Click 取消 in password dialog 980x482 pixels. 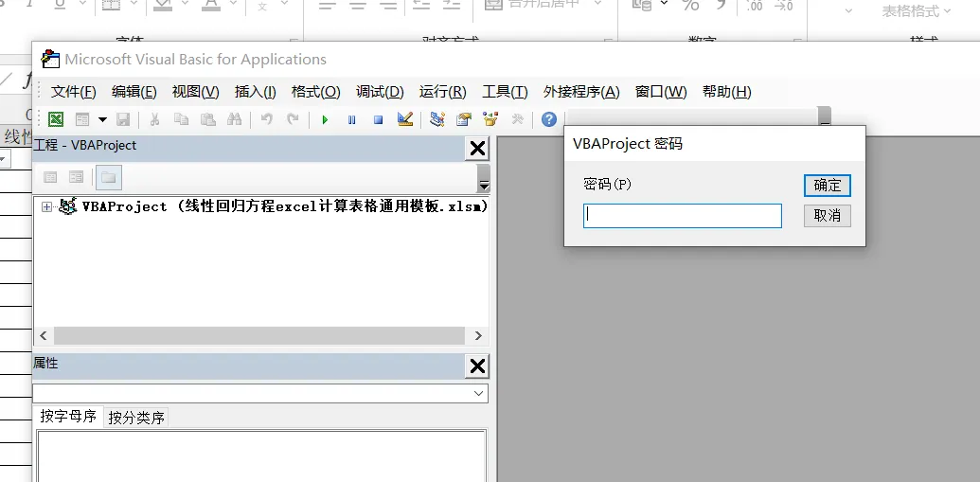point(828,216)
